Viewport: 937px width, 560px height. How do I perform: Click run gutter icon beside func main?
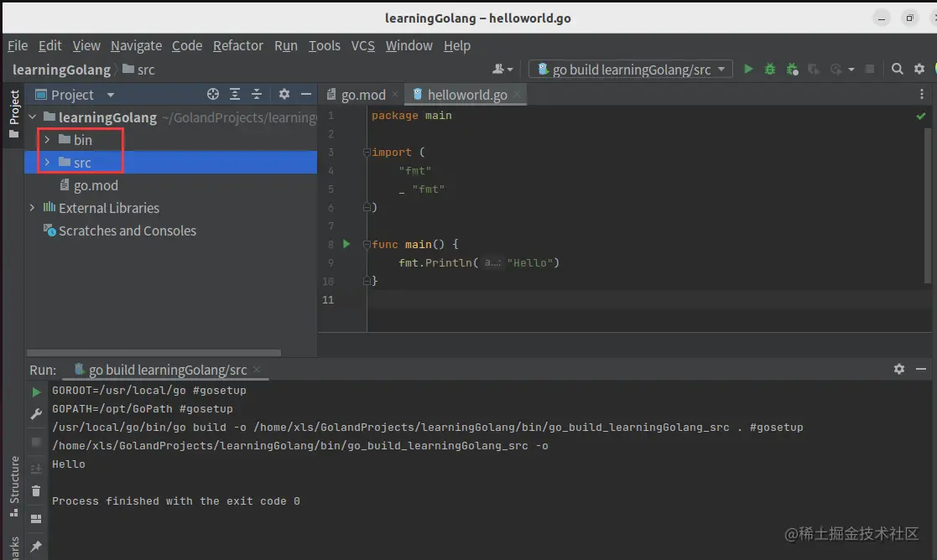click(346, 244)
